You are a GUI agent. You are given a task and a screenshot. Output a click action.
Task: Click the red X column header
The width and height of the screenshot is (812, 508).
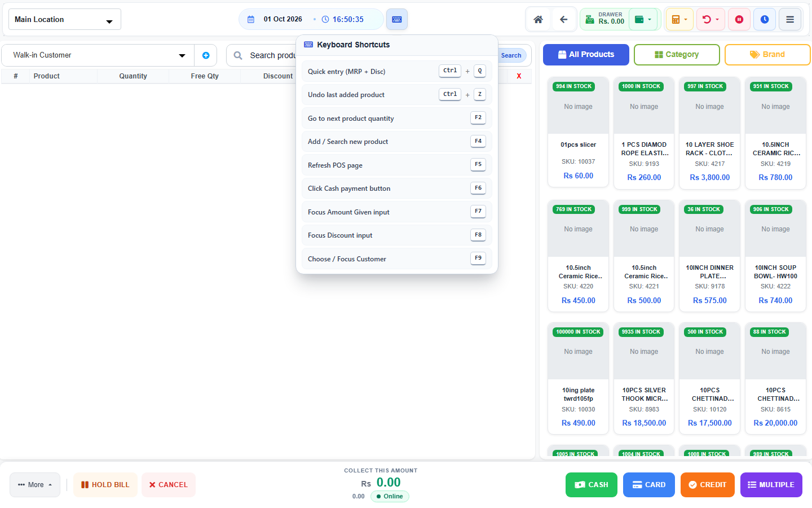519,76
